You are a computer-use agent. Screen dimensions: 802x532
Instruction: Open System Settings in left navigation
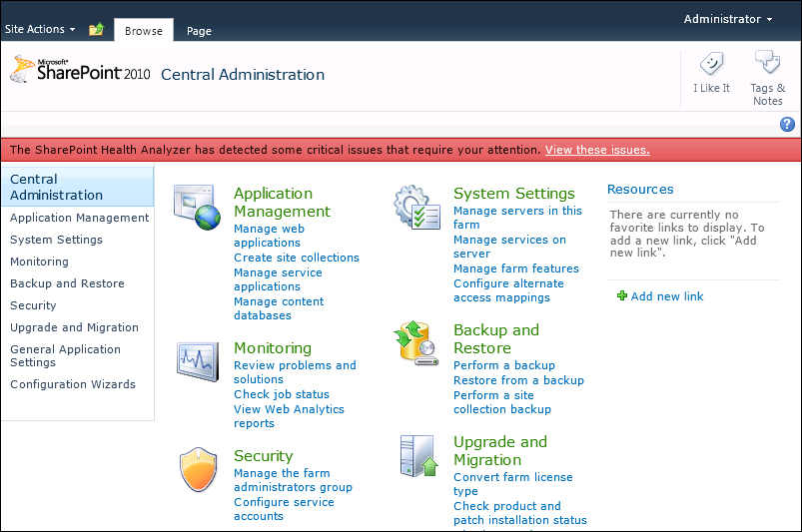(x=56, y=240)
